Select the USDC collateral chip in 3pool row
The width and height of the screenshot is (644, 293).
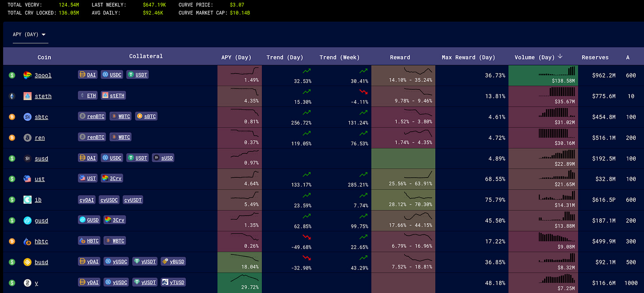112,75
